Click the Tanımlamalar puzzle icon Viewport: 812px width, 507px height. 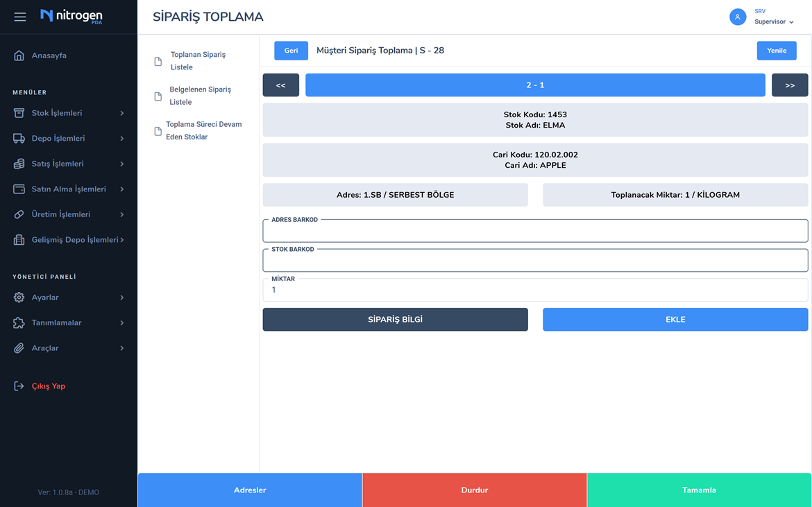point(19,323)
